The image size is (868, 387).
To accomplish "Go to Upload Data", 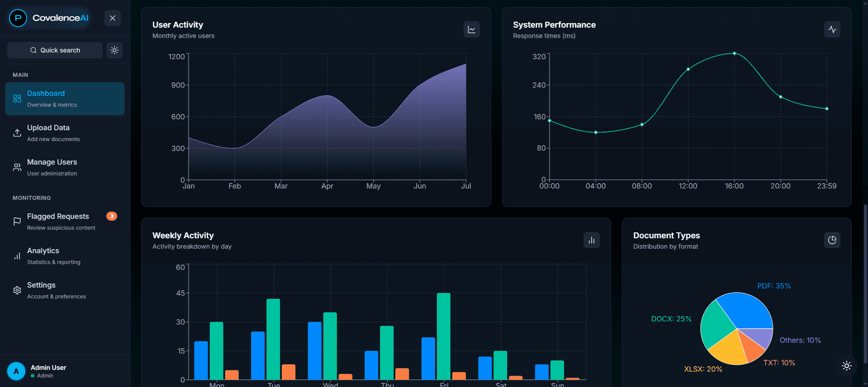I will click(x=65, y=133).
